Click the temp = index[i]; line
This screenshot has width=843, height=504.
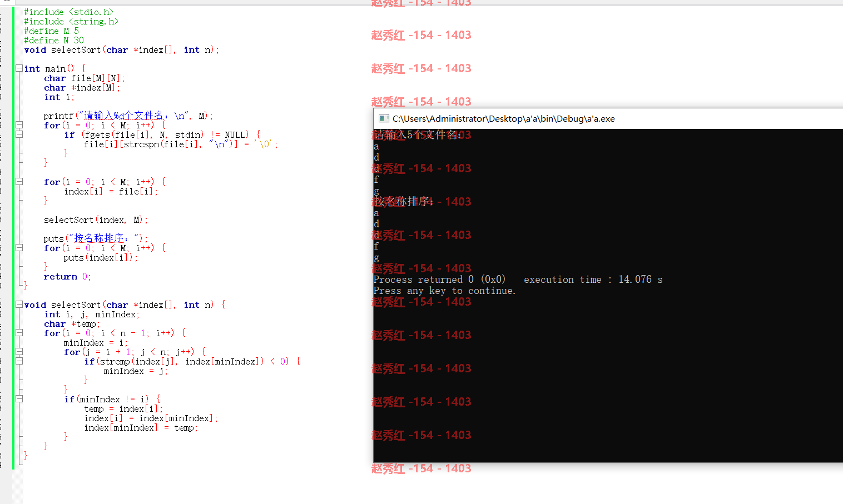coord(124,408)
